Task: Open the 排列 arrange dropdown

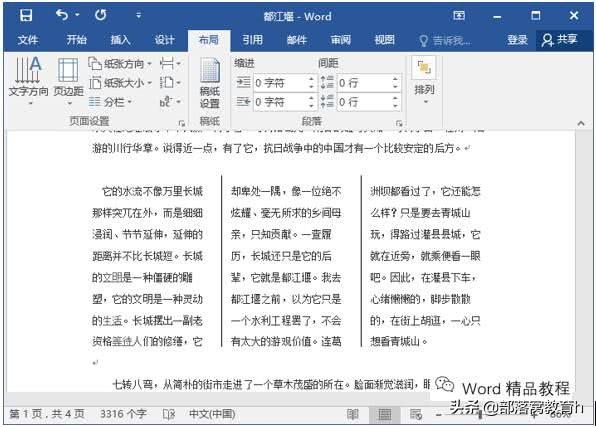Action: 424,81
